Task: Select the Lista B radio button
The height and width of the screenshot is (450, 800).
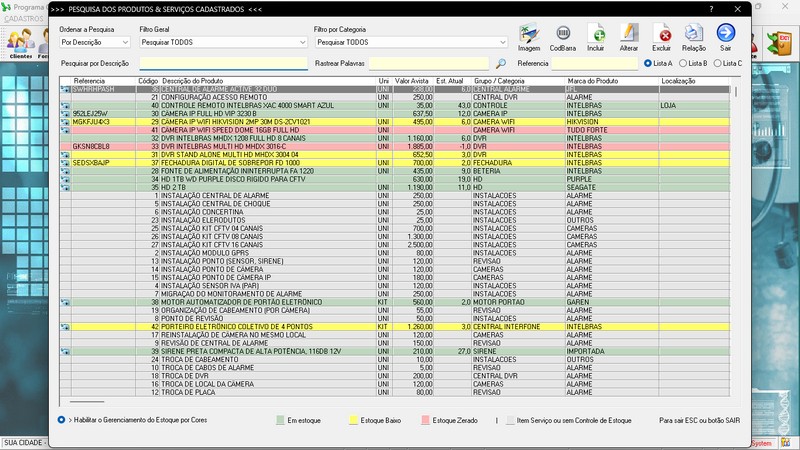Action: click(682, 63)
